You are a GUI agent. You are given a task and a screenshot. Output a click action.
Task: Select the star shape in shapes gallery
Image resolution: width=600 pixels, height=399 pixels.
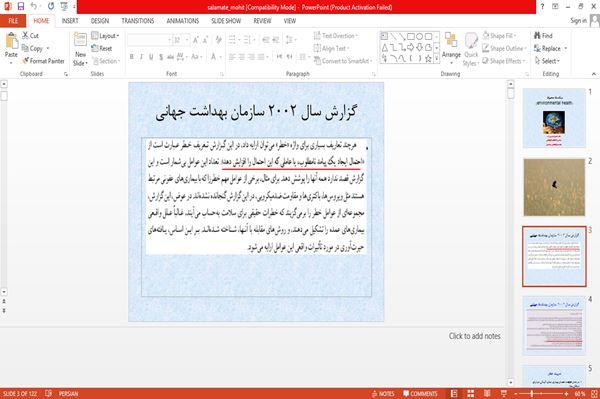tap(429, 59)
